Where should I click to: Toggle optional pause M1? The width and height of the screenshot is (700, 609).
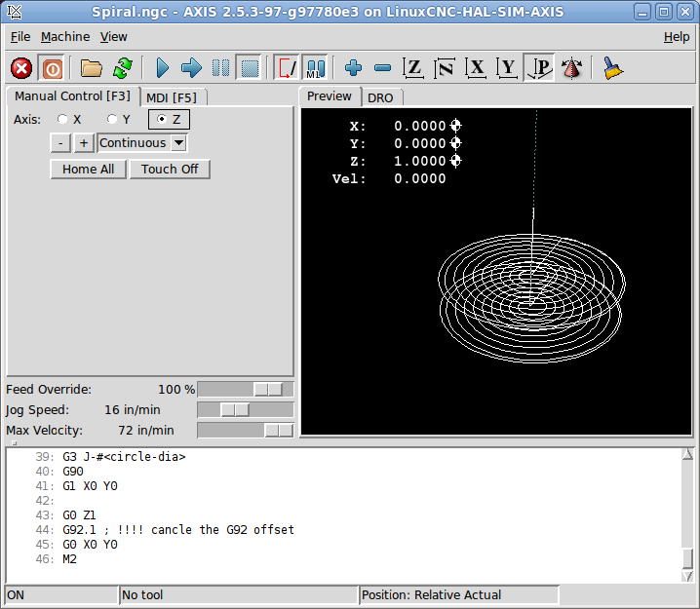click(x=315, y=69)
